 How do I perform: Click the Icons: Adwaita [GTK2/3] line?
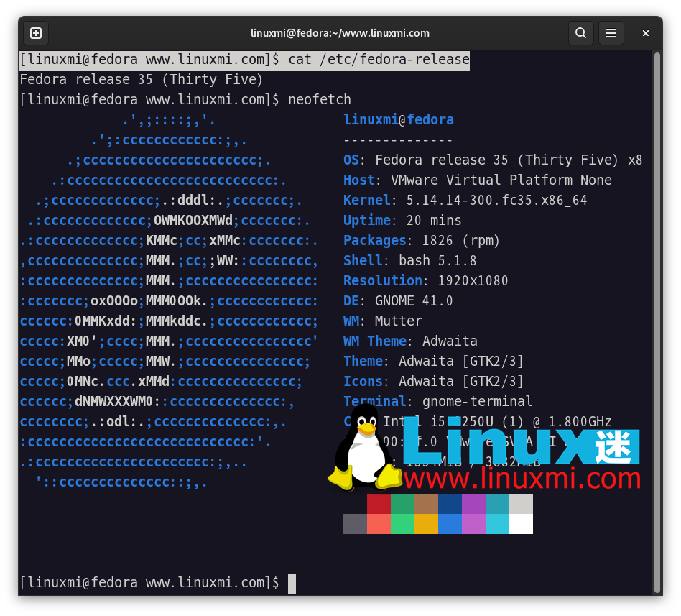[x=433, y=381]
